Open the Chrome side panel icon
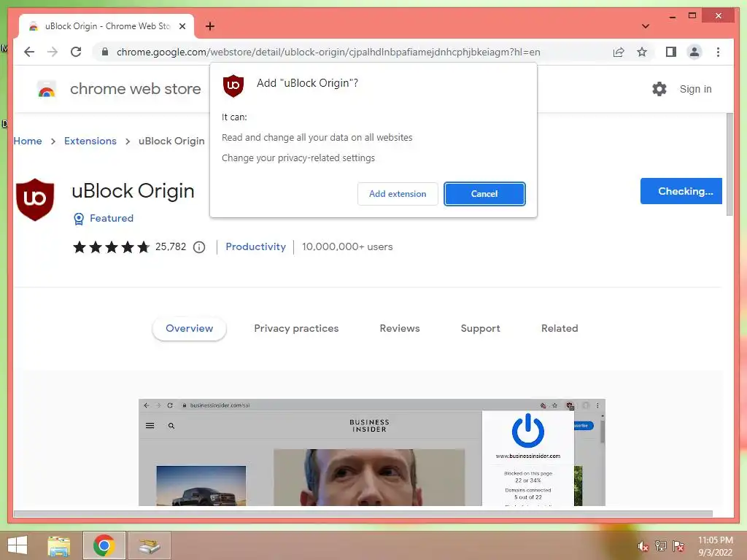This screenshot has width=747, height=560. 671,52
